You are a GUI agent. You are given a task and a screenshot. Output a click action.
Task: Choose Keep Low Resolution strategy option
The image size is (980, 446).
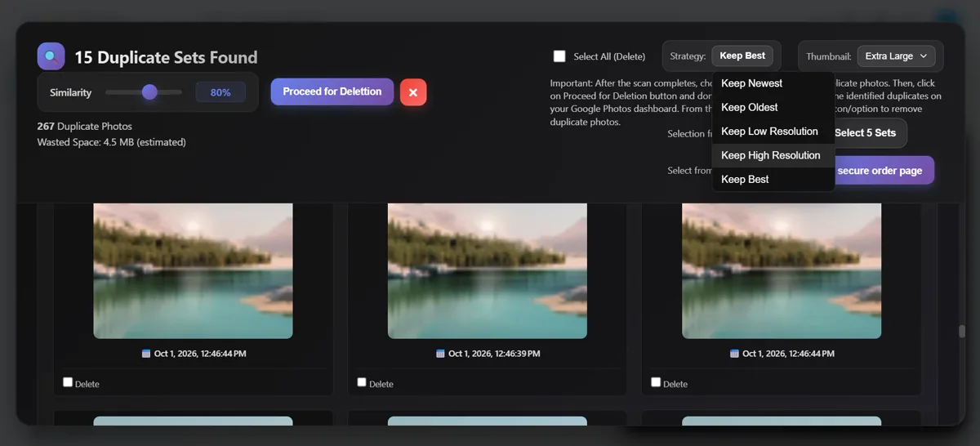[773, 132]
